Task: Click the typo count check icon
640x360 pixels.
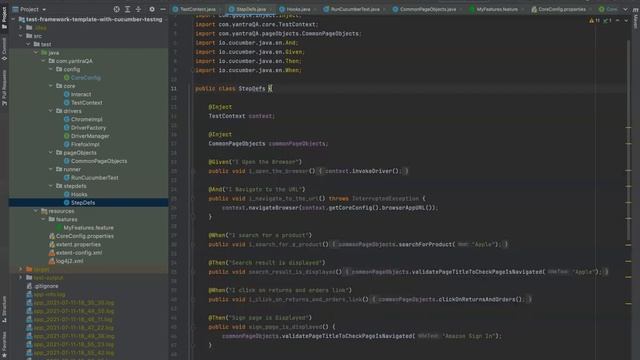Action: pos(607,20)
